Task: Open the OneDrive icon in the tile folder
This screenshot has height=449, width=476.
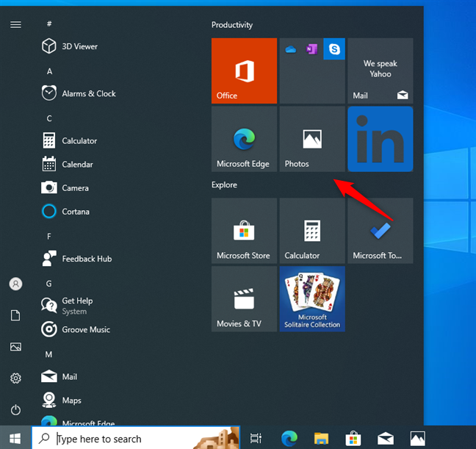Action: [x=290, y=49]
